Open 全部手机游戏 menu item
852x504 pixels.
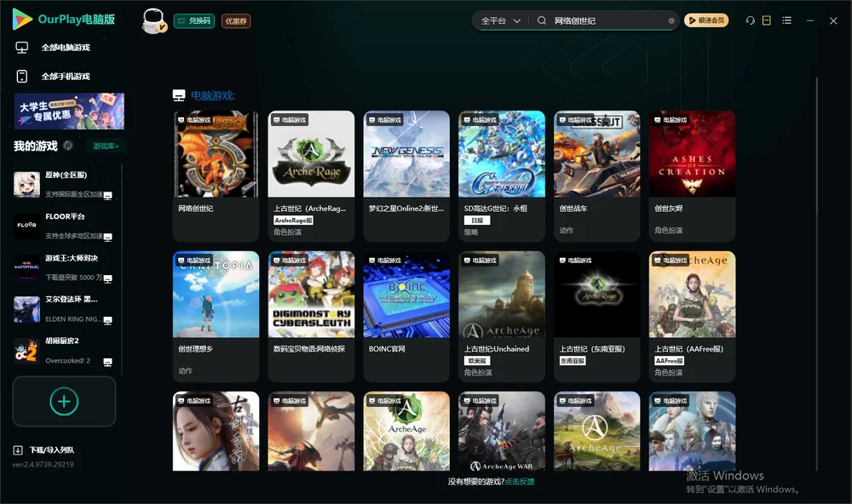[66, 77]
